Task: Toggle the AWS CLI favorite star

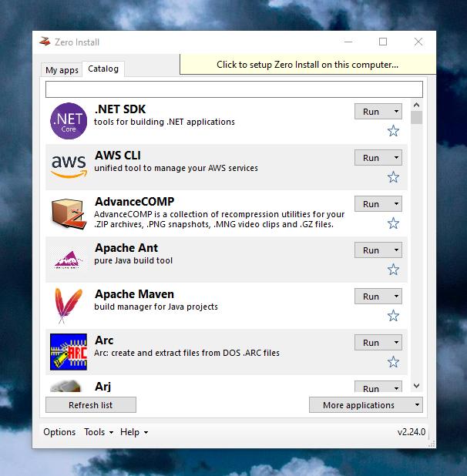Action: (393, 177)
